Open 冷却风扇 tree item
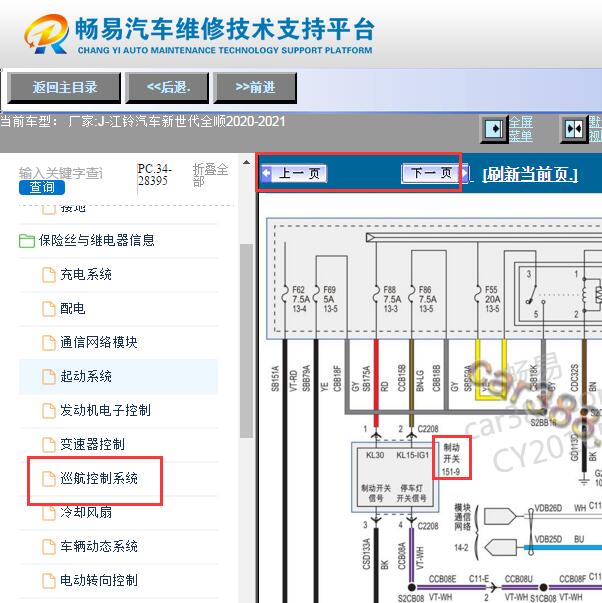This screenshot has width=602, height=603. pos(86,512)
